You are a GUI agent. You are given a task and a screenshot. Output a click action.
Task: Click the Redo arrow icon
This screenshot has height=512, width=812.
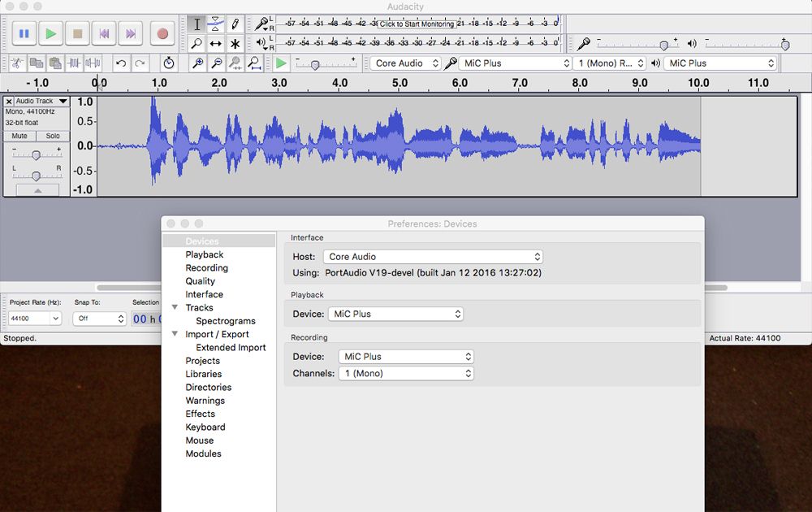tap(140, 63)
